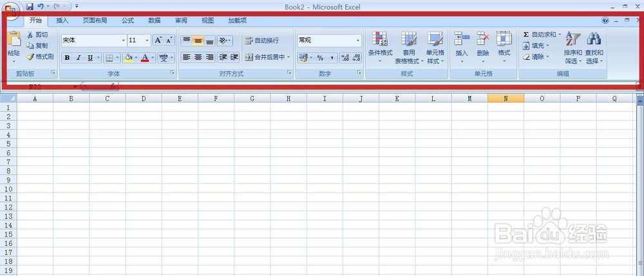Image resolution: width=644 pixels, height=276 pixels.
Task: Switch to the 开始 tab
Action: point(35,21)
